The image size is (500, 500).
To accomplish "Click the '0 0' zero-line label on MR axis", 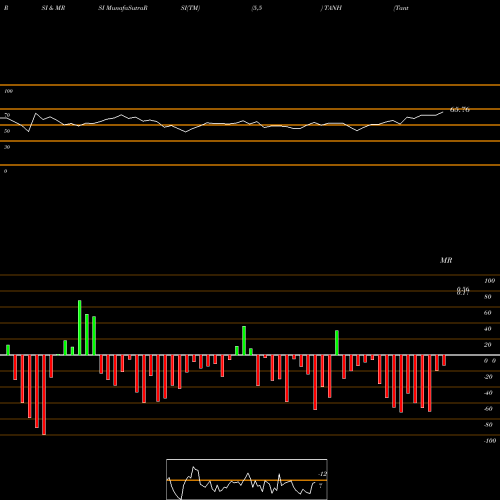I will [x=490, y=361].
